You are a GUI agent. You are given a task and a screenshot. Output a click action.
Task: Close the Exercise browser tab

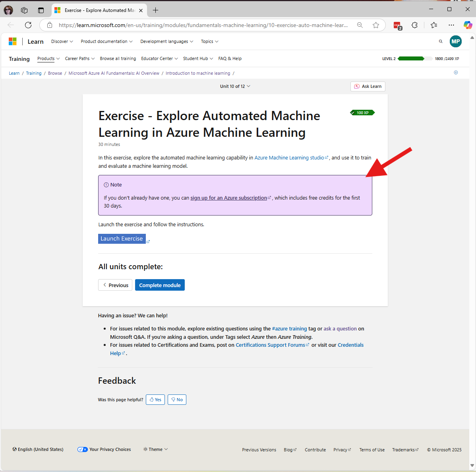(141, 10)
